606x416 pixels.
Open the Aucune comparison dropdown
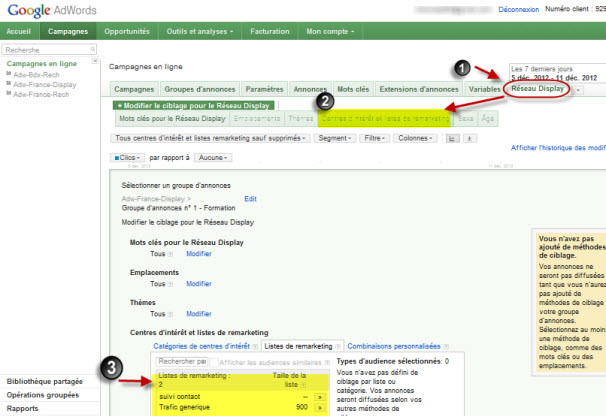pyautogui.click(x=213, y=158)
